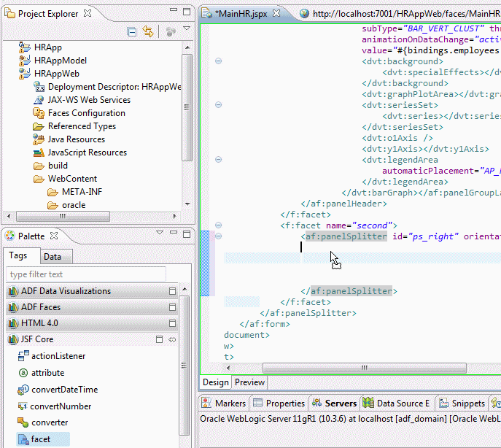Click the palette filter text field

86,274
